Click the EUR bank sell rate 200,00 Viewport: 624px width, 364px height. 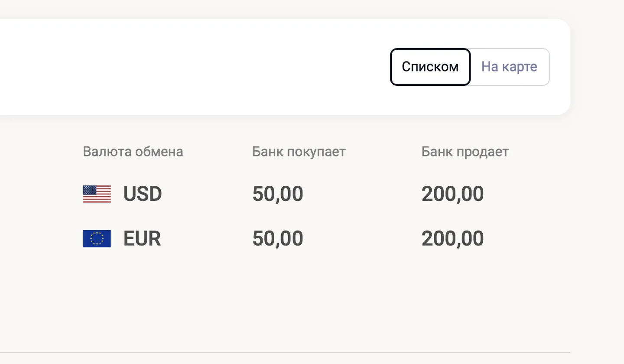(x=452, y=239)
